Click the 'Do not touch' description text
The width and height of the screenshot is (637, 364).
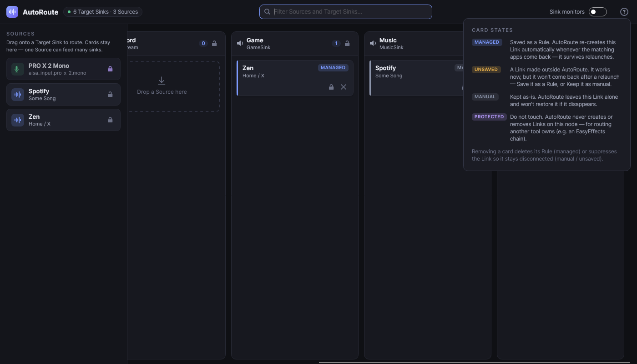[561, 128]
